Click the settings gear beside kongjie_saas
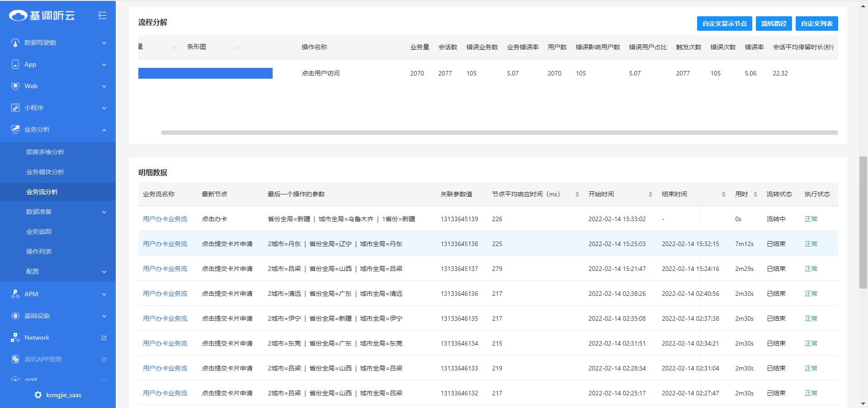 (x=38, y=395)
